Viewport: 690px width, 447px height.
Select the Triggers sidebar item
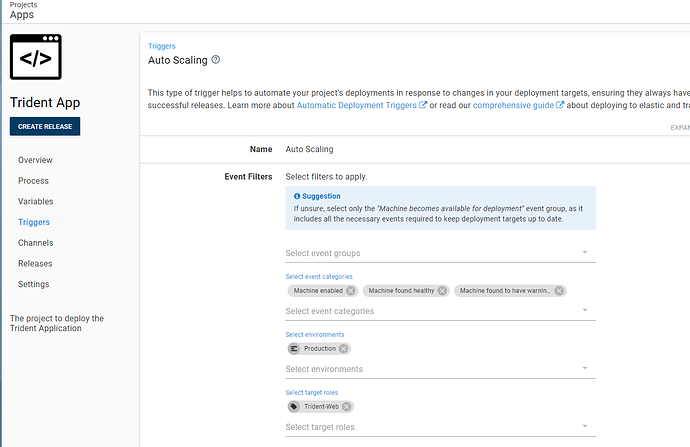point(34,222)
